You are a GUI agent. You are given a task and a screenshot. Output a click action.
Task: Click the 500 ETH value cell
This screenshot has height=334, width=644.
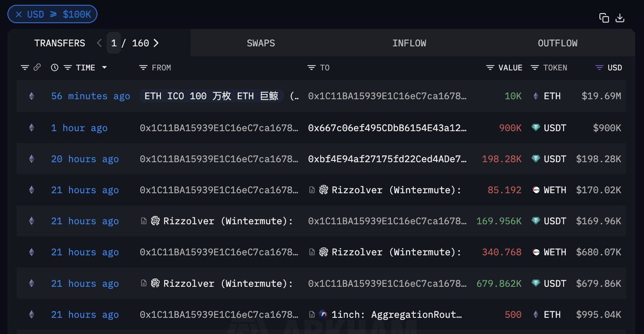pyautogui.click(x=513, y=315)
